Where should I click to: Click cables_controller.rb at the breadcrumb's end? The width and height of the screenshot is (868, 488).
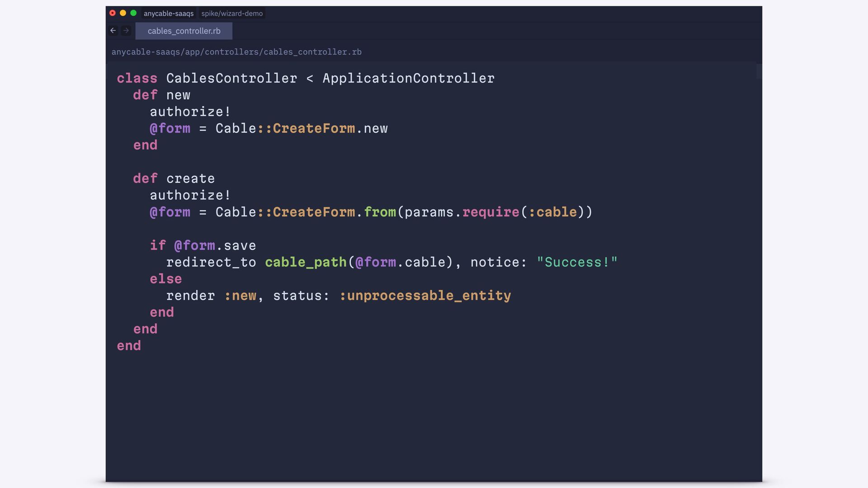[312, 52]
